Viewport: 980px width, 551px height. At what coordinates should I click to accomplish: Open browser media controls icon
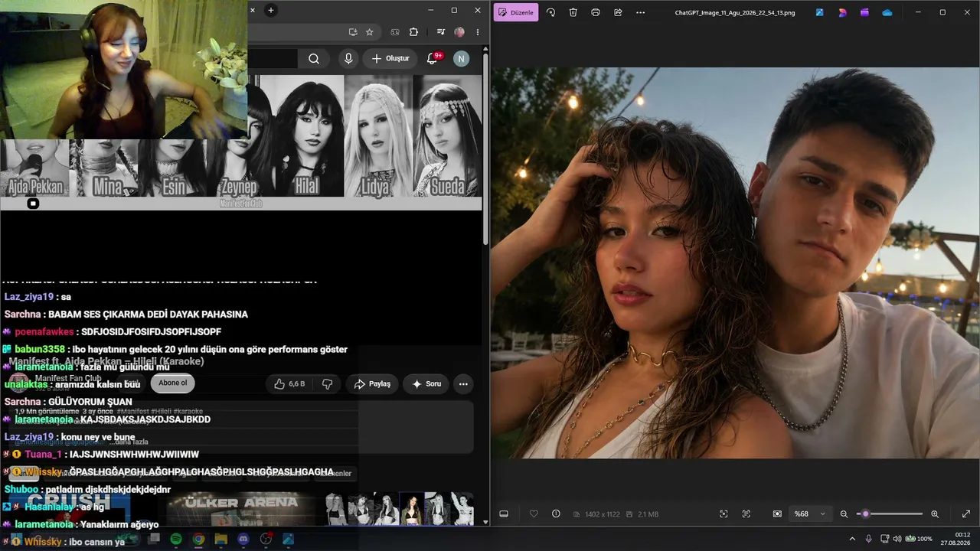441,32
